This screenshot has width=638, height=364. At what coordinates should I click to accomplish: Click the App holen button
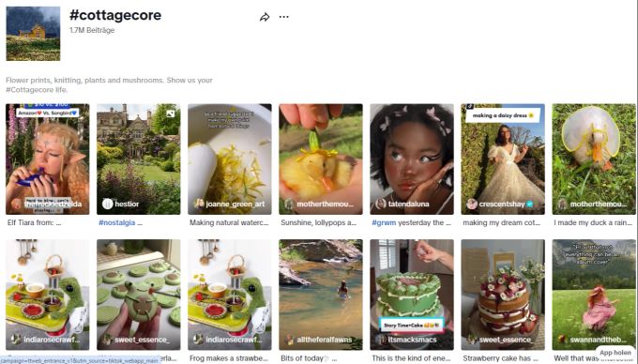coord(615,353)
